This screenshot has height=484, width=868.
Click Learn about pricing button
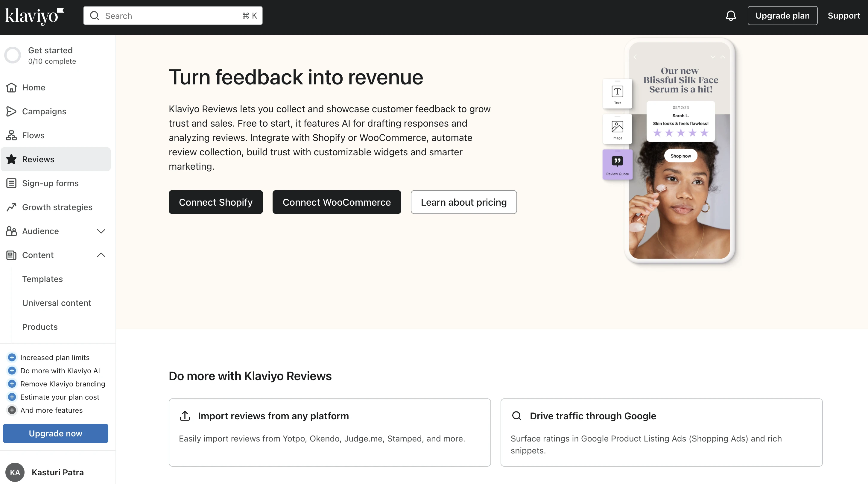[x=463, y=202]
